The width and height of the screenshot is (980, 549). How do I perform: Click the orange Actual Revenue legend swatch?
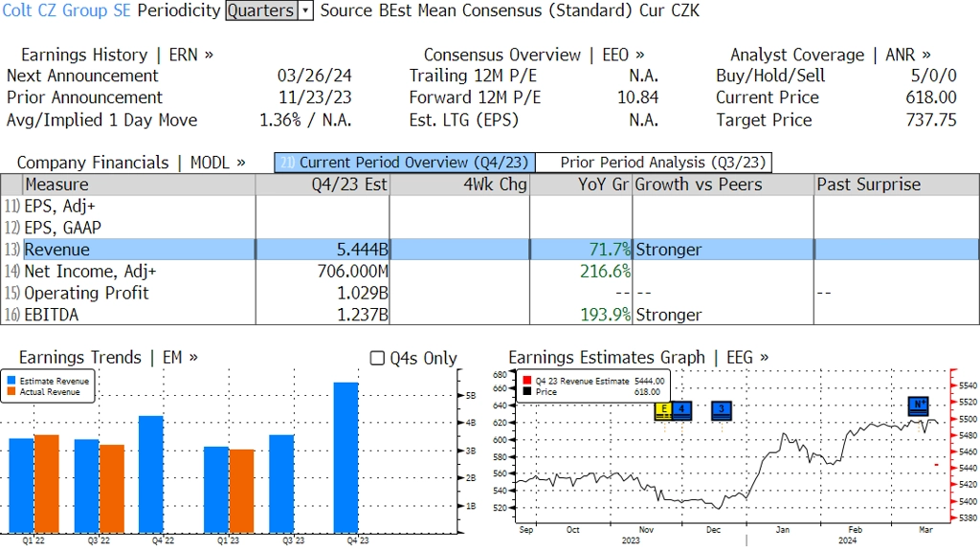click(11, 391)
